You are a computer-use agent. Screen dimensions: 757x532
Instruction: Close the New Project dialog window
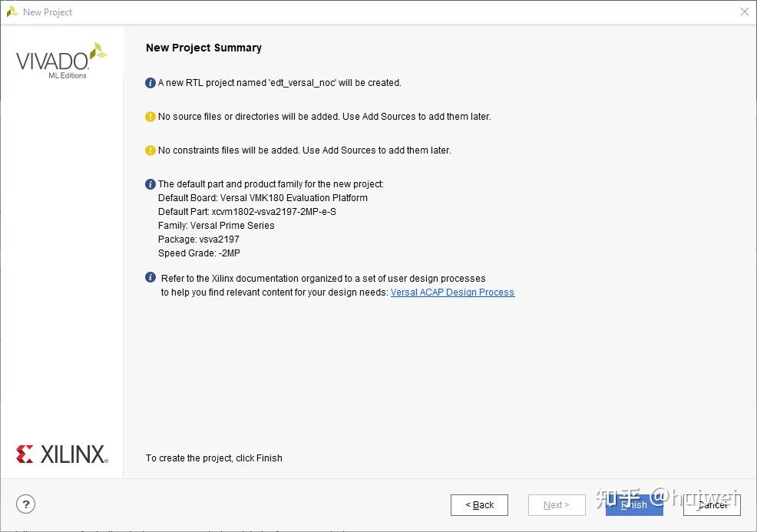[744, 12]
